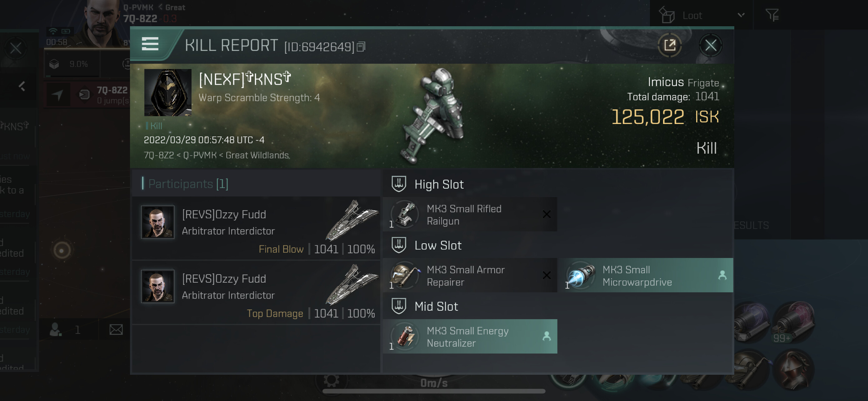Open the Imicus ship name link
Viewport: 868px width, 401px height.
(x=666, y=82)
